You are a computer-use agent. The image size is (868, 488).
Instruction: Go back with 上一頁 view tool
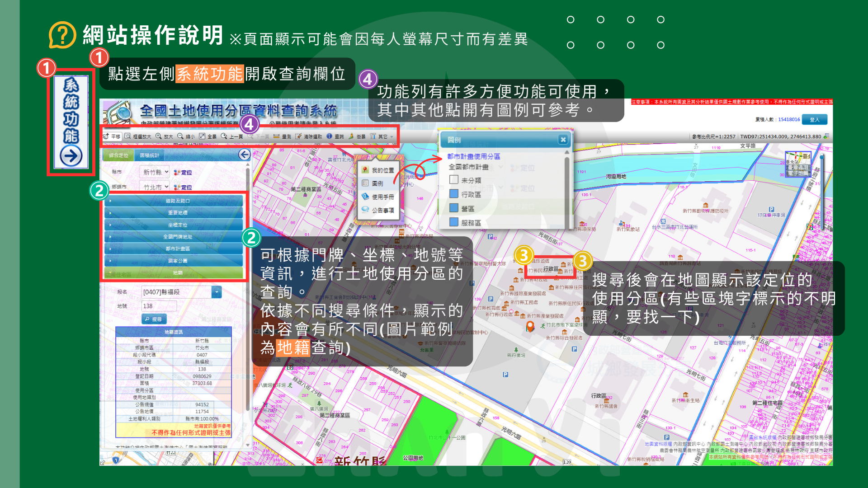click(x=232, y=136)
